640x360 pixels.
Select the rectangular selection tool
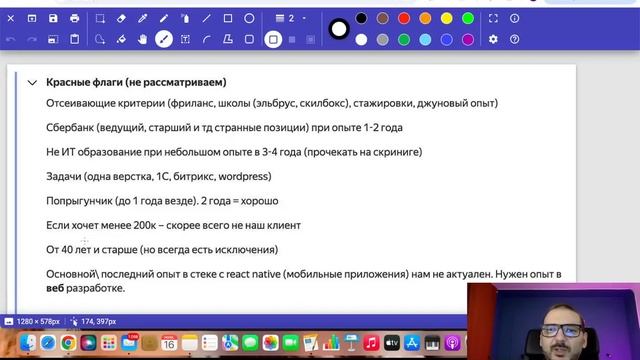[x=100, y=18]
